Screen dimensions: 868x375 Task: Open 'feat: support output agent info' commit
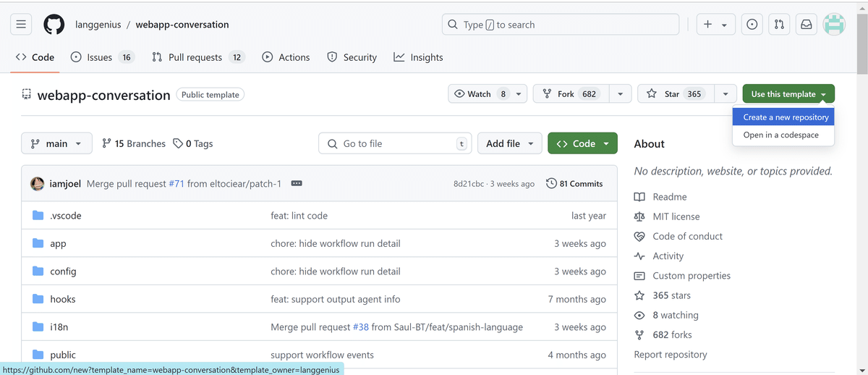(335, 299)
